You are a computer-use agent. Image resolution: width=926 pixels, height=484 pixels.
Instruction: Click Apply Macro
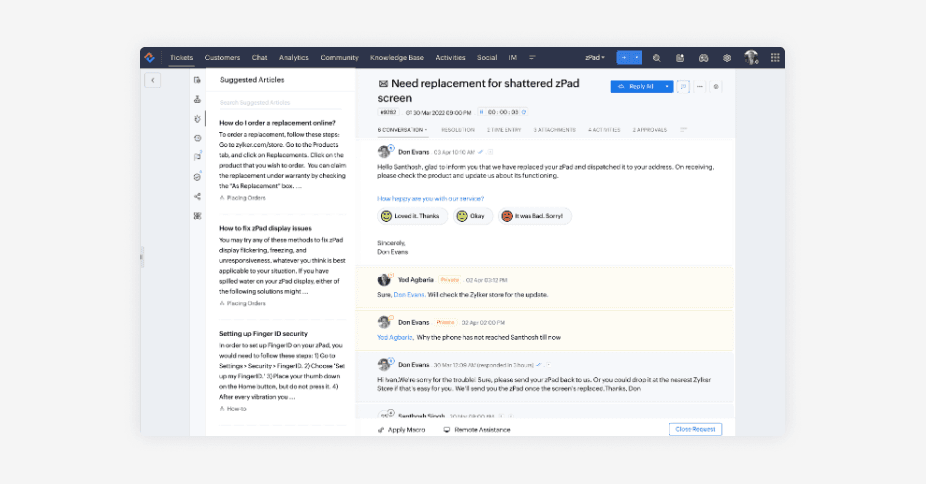(402, 430)
